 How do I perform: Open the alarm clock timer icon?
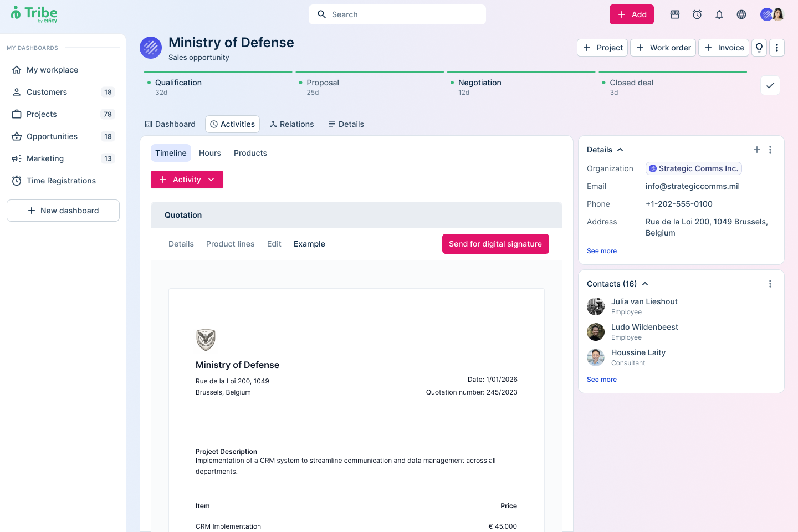[x=697, y=14]
